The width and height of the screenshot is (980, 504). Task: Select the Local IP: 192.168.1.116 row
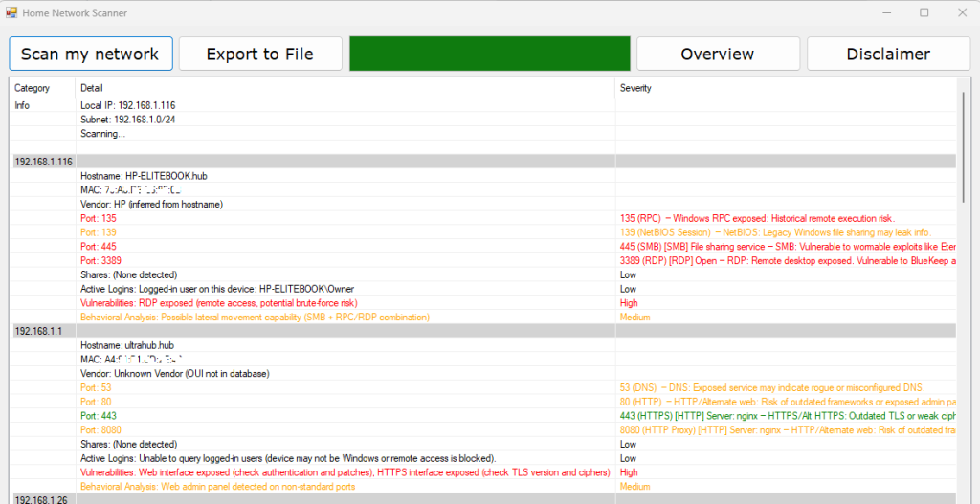(127, 105)
